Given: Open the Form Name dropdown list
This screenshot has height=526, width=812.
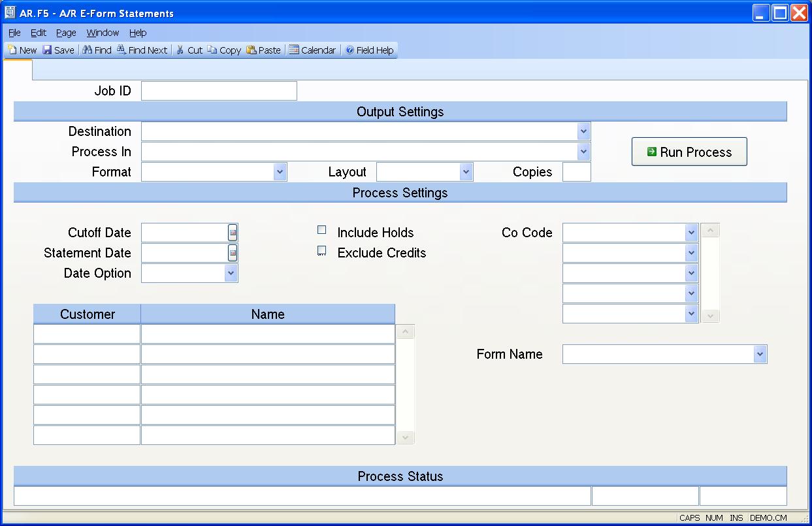Looking at the screenshot, I should point(759,354).
